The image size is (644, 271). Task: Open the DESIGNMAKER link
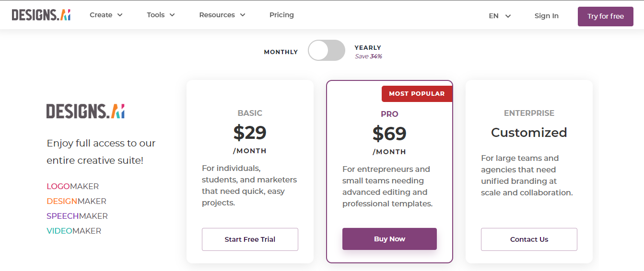(76, 201)
